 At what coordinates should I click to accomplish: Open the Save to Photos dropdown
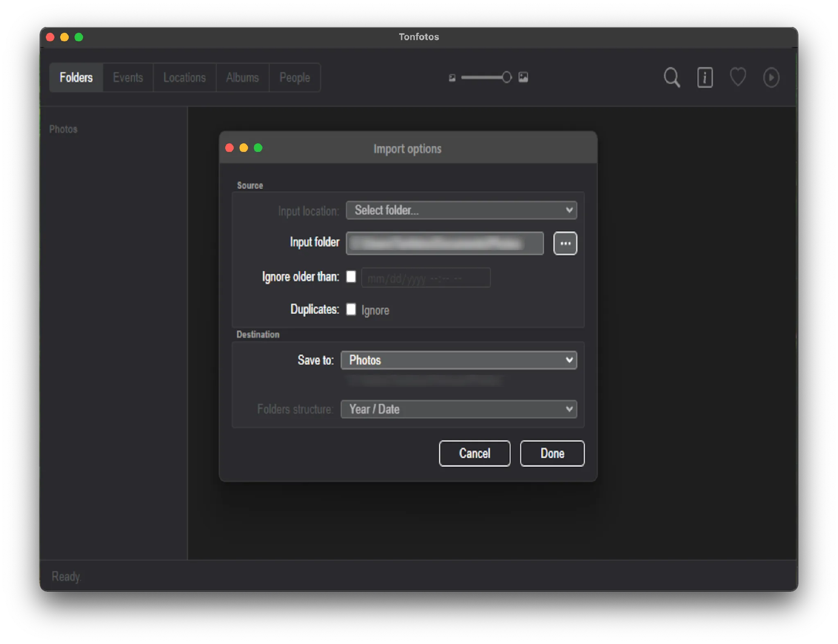(x=459, y=360)
